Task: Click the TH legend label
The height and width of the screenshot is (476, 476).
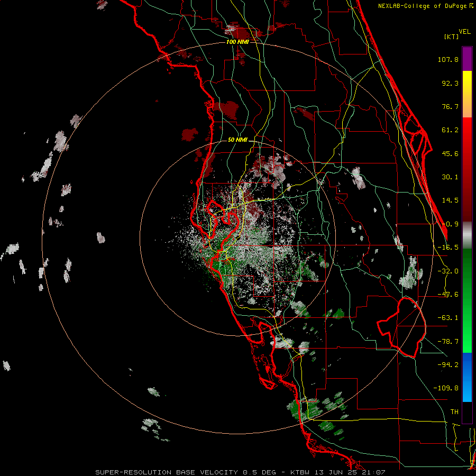Action: tap(454, 412)
